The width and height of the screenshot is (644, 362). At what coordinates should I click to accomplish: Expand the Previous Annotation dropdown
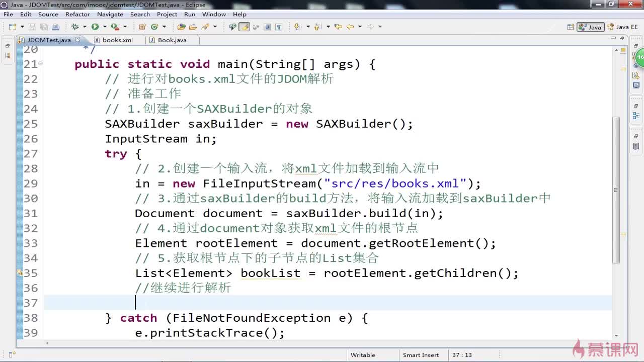pos(328,27)
